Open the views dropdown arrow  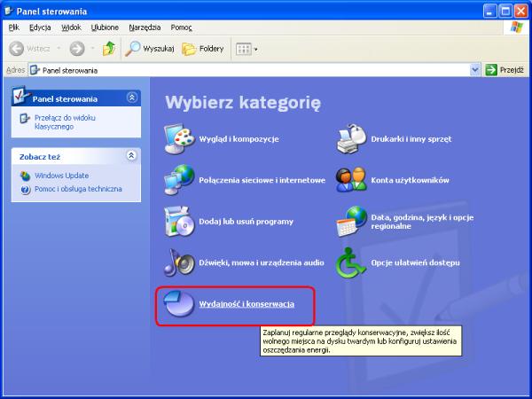click(x=256, y=50)
